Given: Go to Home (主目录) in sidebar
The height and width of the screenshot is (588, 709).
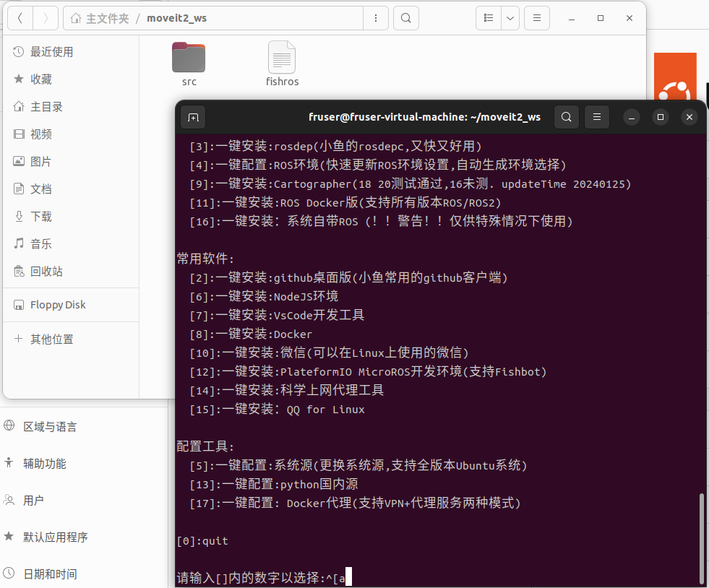Looking at the screenshot, I should pos(71,107).
